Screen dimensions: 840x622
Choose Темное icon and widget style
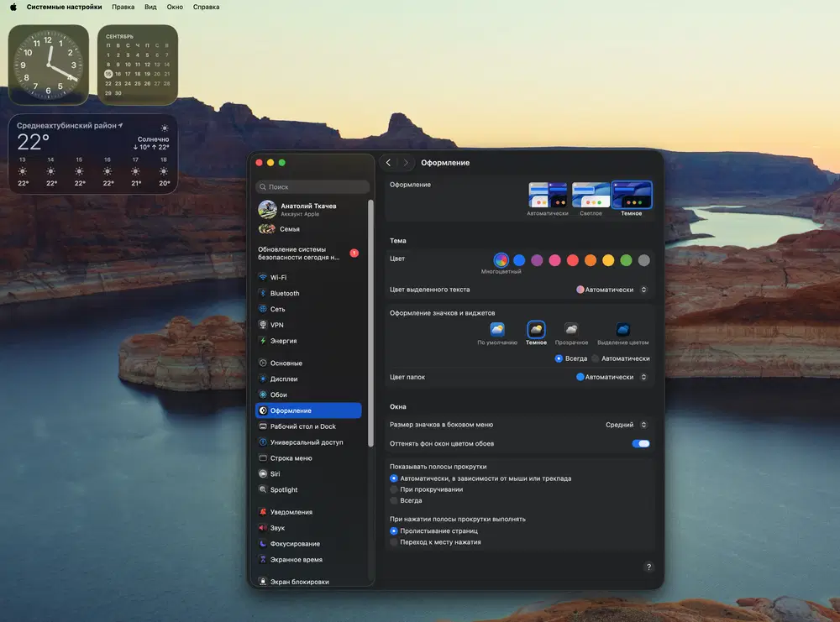pyautogui.click(x=536, y=333)
